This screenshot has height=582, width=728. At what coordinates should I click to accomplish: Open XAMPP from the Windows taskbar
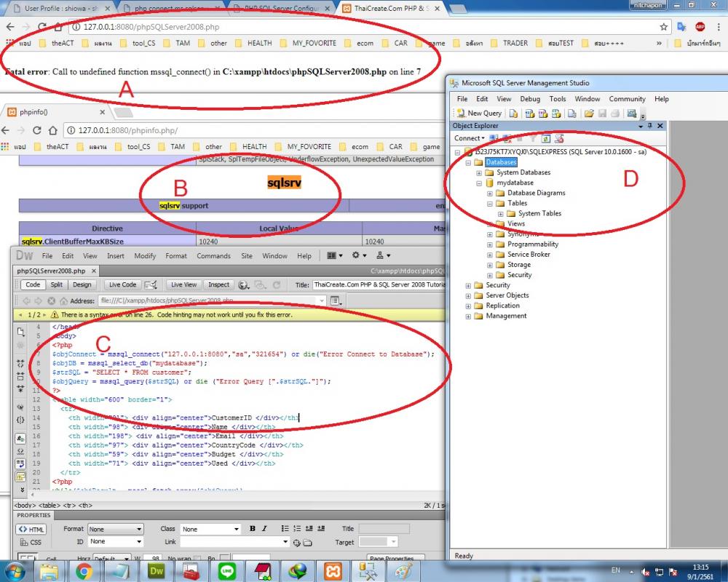pyautogui.click(x=333, y=572)
